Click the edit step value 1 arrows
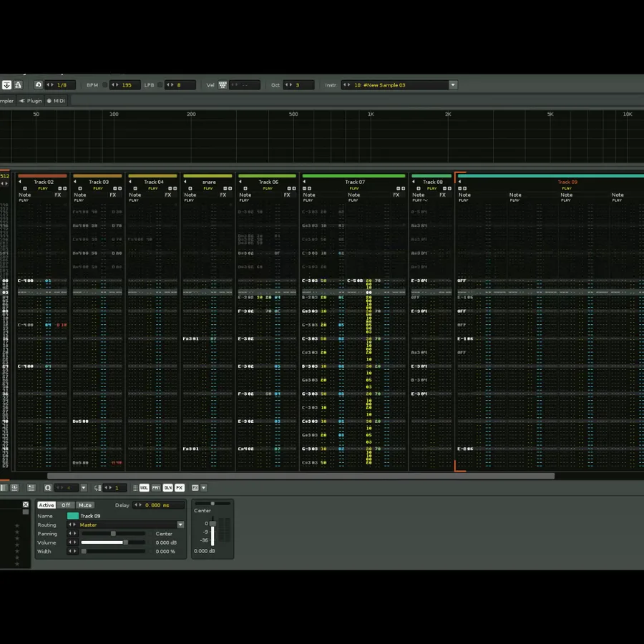 click(108, 488)
